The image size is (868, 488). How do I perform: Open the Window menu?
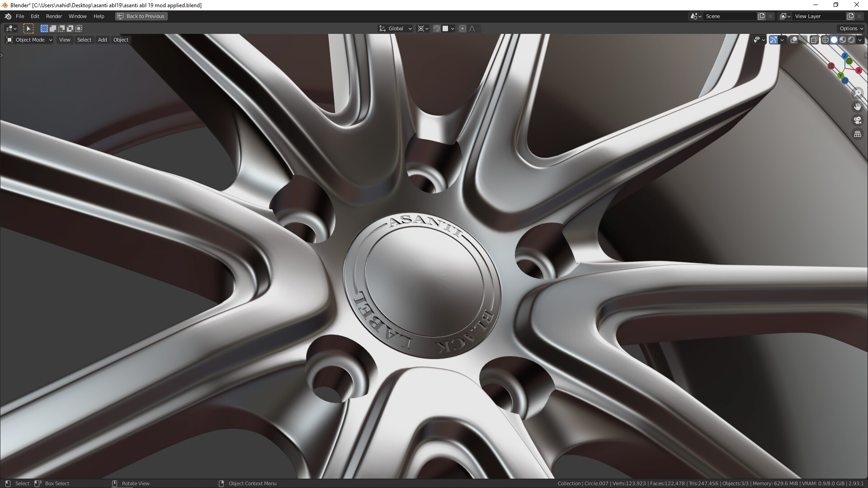point(77,16)
